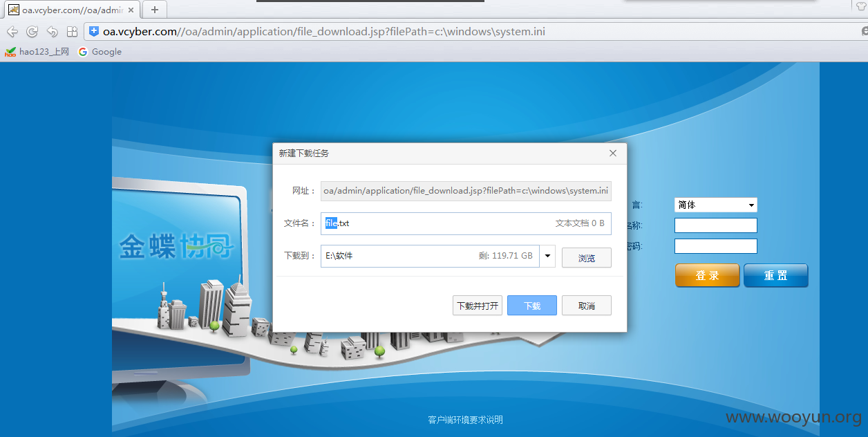Viewport: 868px width, 437px height.
Task: Click the 文件名 file.txt input field
Action: pyautogui.click(x=466, y=223)
